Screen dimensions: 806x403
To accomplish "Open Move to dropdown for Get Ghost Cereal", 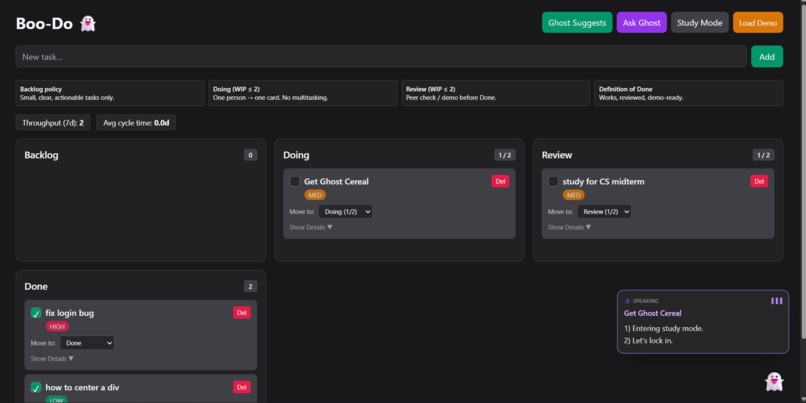I will click(x=345, y=211).
